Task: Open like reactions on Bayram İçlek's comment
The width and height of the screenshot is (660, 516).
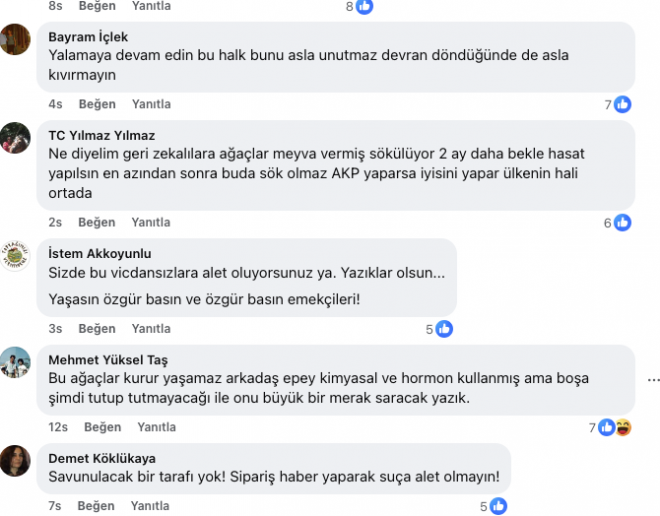Action: 617,105
